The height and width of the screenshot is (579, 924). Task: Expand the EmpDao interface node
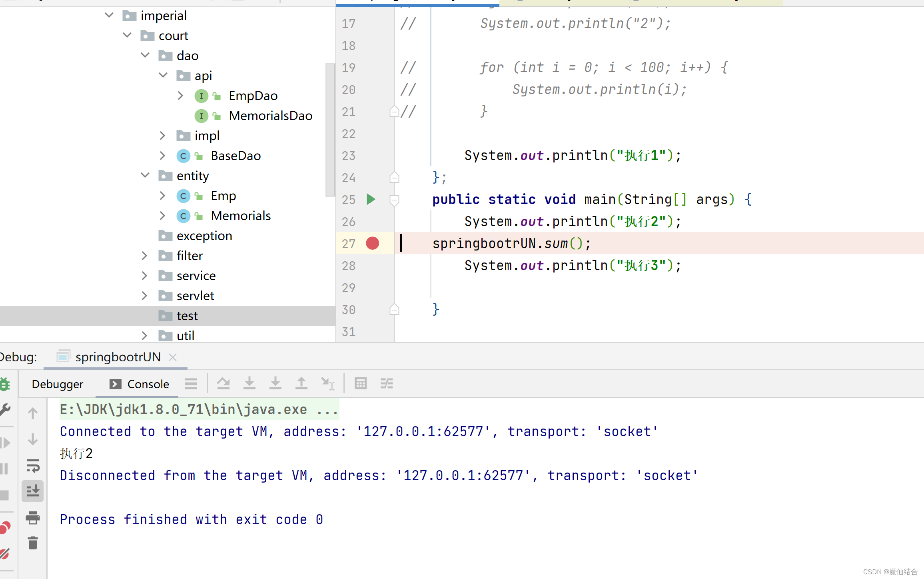(x=181, y=96)
